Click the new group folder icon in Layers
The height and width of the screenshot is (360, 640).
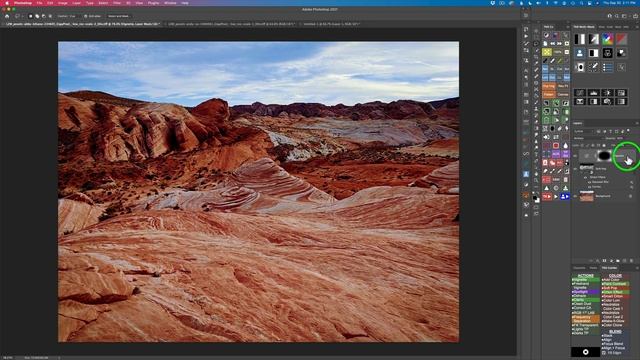[x=618, y=260]
